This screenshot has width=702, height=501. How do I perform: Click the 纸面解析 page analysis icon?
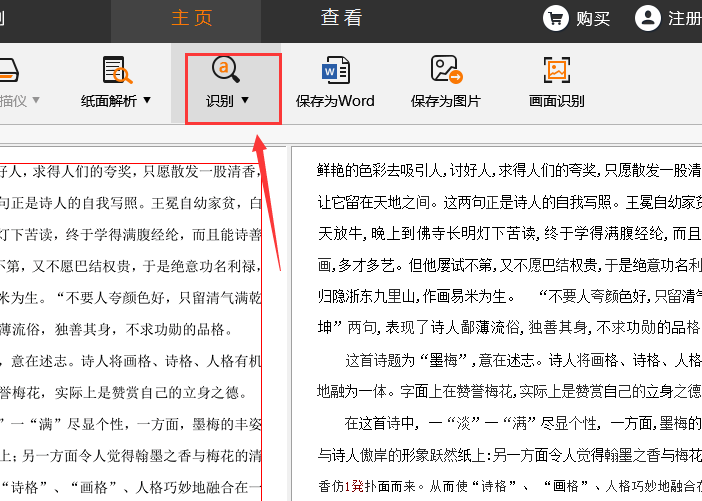coord(118,70)
